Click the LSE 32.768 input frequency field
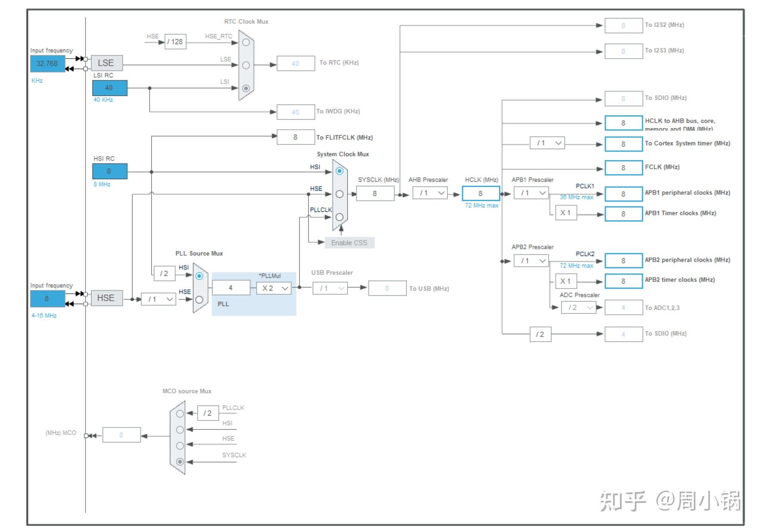 [47, 64]
